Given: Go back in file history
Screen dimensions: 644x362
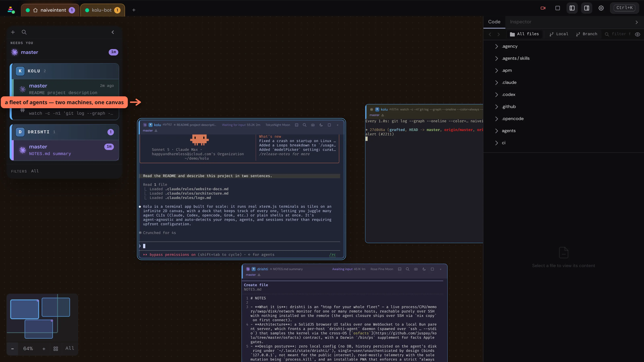Looking at the screenshot, I should (x=490, y=34).
